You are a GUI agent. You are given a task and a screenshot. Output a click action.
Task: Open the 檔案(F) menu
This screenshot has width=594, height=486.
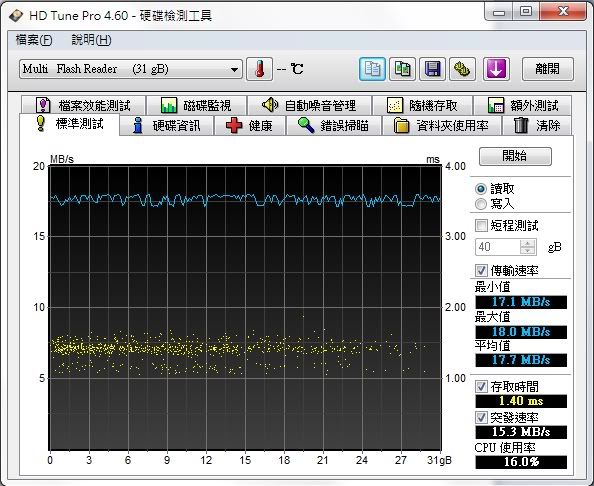pos(34,40)
